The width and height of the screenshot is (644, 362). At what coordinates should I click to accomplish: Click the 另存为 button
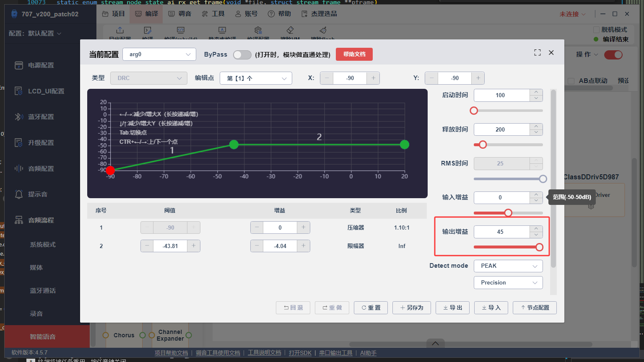click(412, 308)
